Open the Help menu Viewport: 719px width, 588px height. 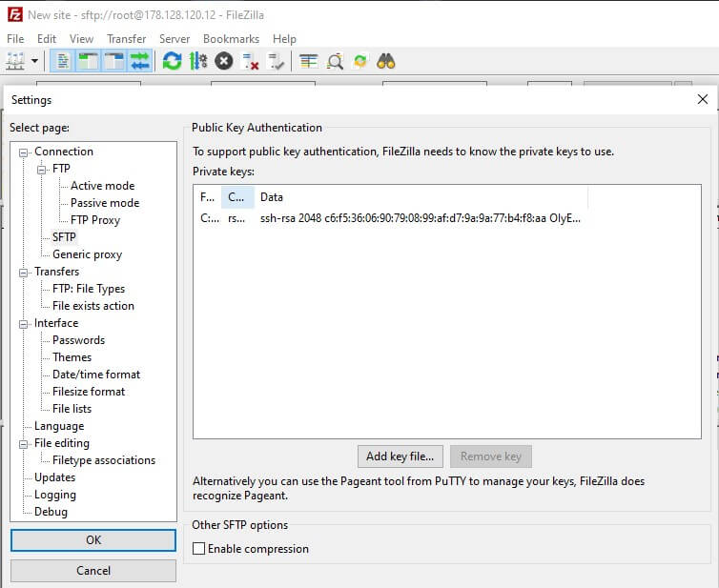284,39
